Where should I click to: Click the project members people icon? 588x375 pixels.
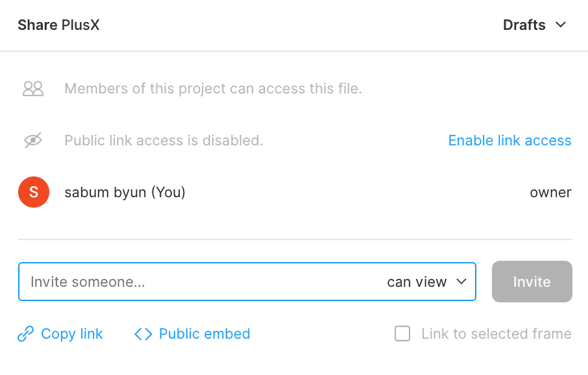pyautogui.click(x=33, y=89)
